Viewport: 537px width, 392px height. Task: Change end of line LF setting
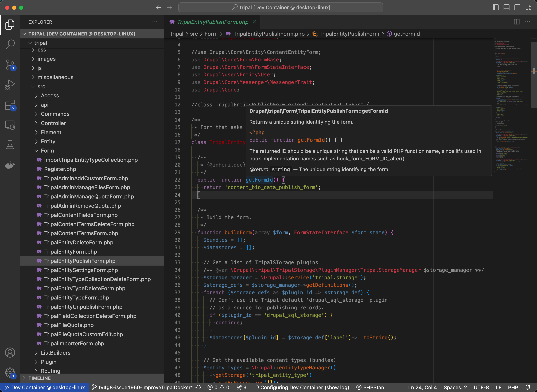[499, 387]
